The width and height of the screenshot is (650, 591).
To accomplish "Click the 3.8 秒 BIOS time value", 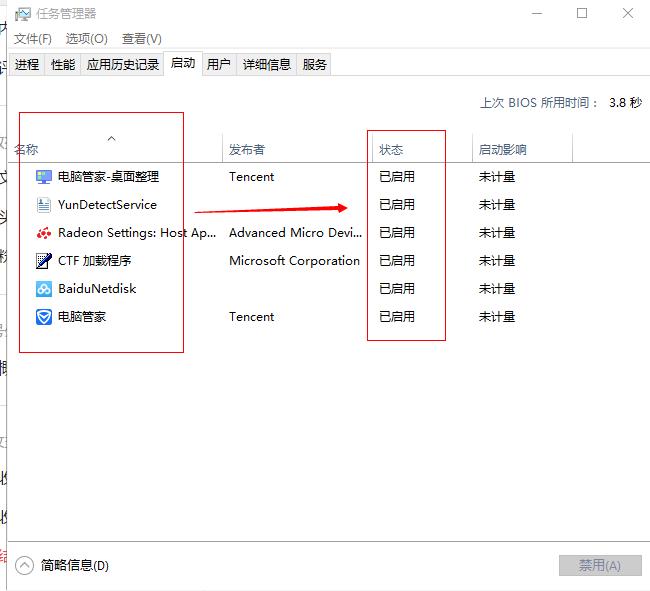I will pos(626,103).
